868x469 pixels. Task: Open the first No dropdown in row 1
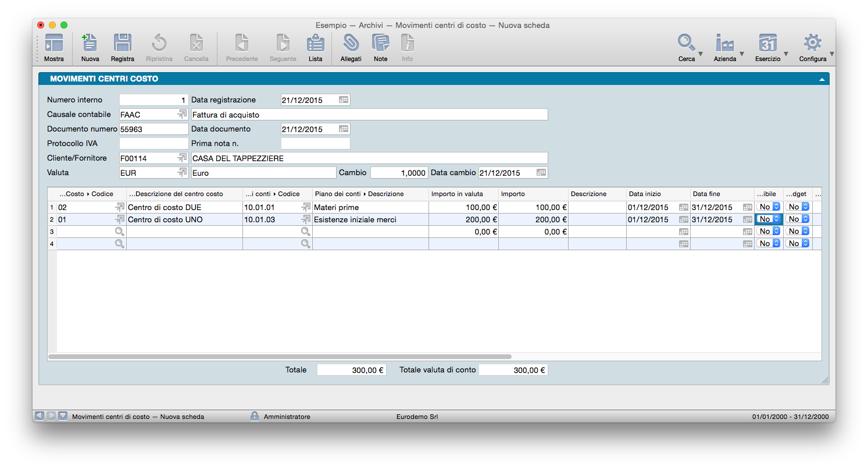pos(769,207)
